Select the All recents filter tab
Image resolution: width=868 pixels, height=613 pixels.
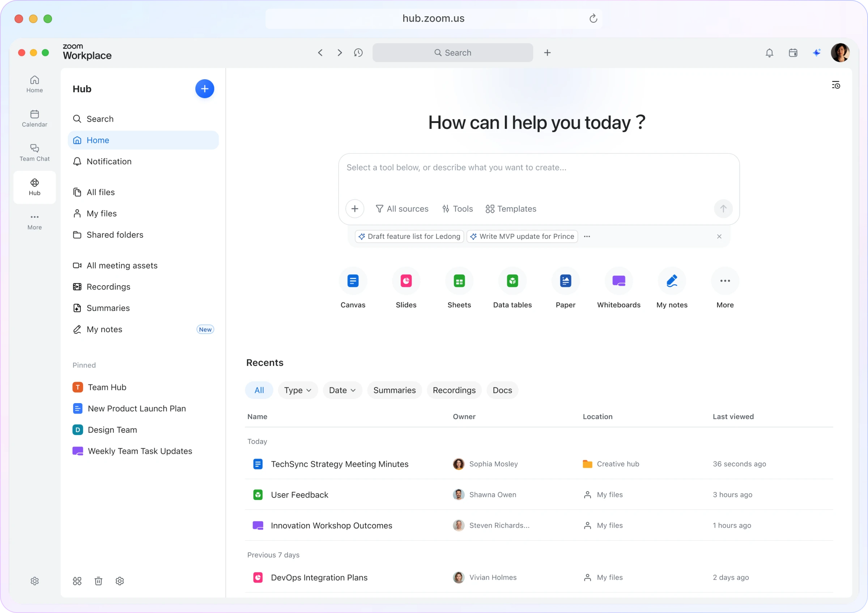259,390
